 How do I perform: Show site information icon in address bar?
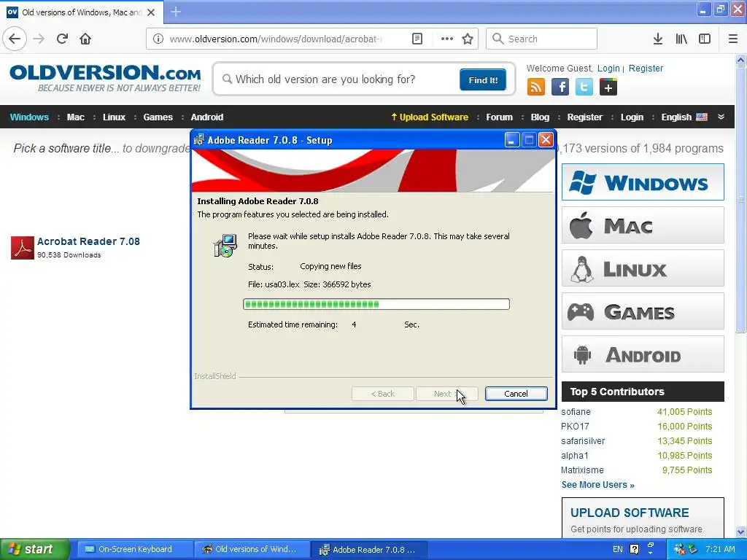coord(158,39)
